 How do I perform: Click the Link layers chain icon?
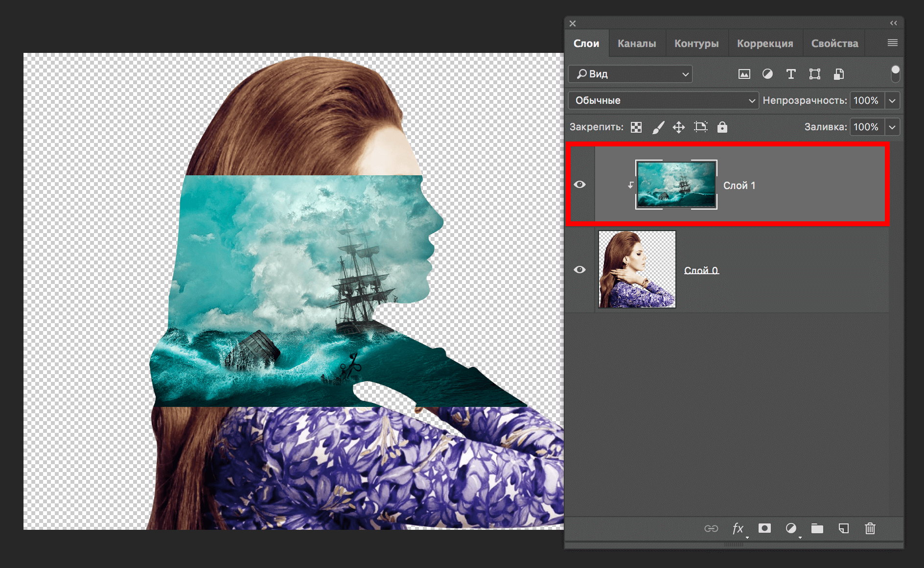click(711, 529)
